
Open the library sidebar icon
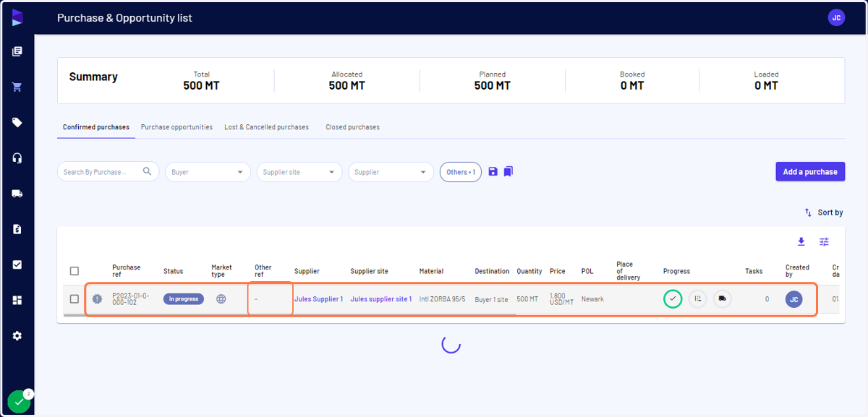17,51
